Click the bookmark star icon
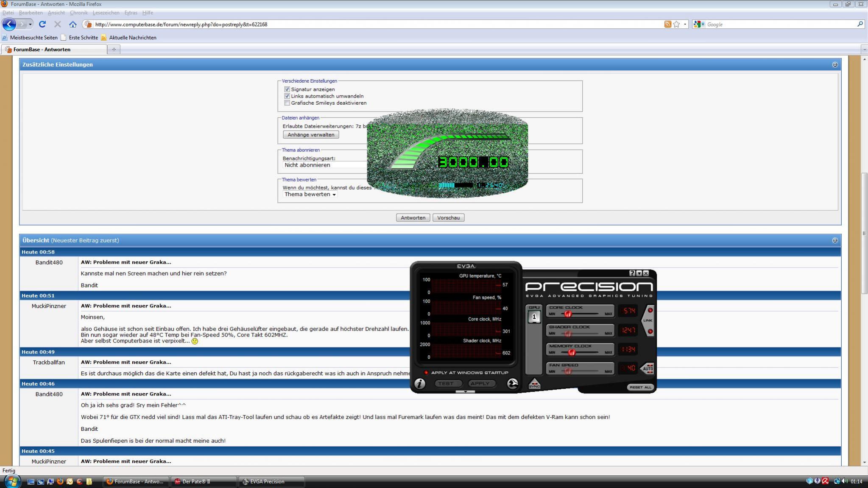 (x=676, y=25)
